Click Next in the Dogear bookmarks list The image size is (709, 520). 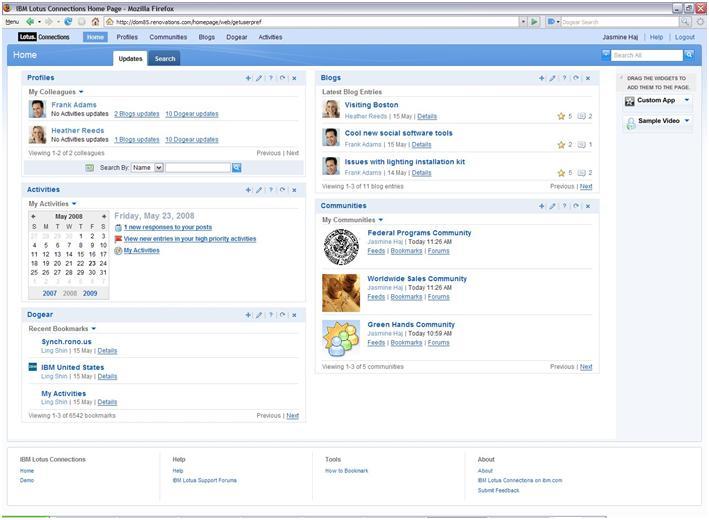[x=293, y=416]
